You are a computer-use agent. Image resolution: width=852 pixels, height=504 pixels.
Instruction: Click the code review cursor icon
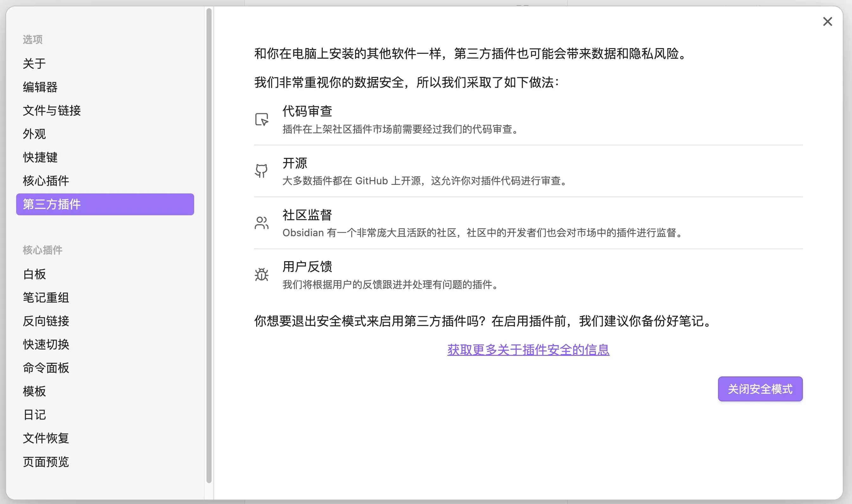coord(262,119)
